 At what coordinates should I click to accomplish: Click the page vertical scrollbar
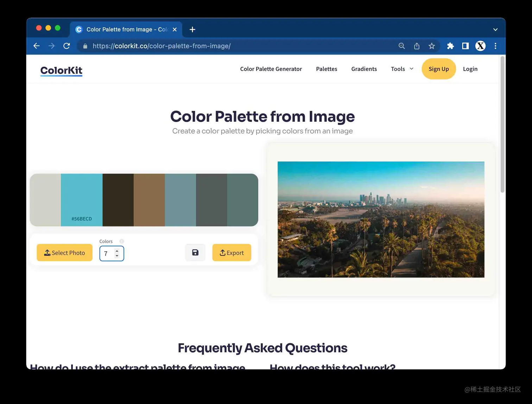[502, 124]
